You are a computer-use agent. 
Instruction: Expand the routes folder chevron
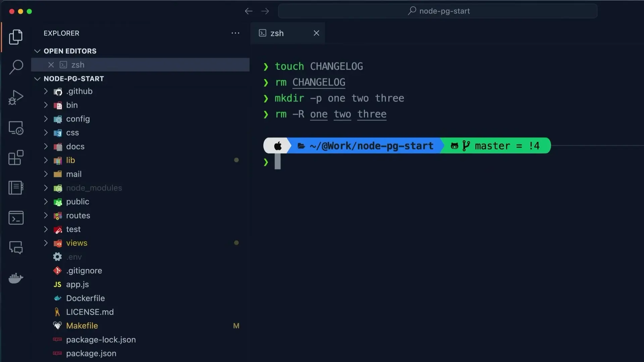click(x=46, y=215)
